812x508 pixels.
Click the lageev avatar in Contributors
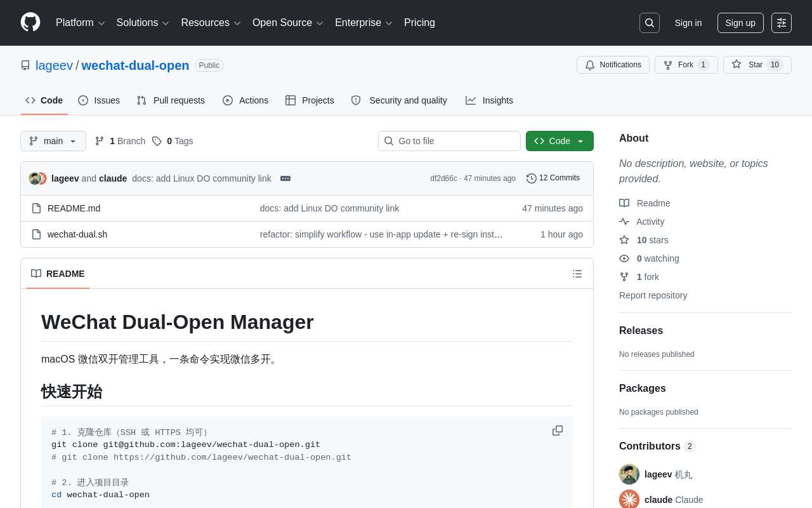click(x=629, y=474)
